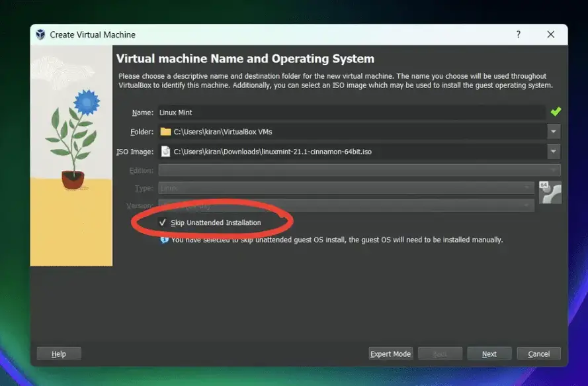This screenshot has width=588, height=386.
Task: Click the Name input field with Linux Mint
Action: (x=352, y=113)
